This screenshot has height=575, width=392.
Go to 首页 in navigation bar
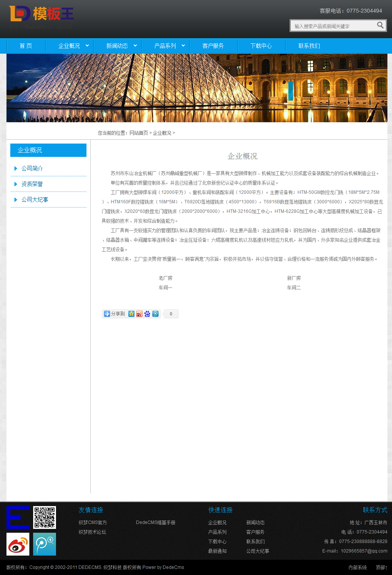[x=26, y=46]
